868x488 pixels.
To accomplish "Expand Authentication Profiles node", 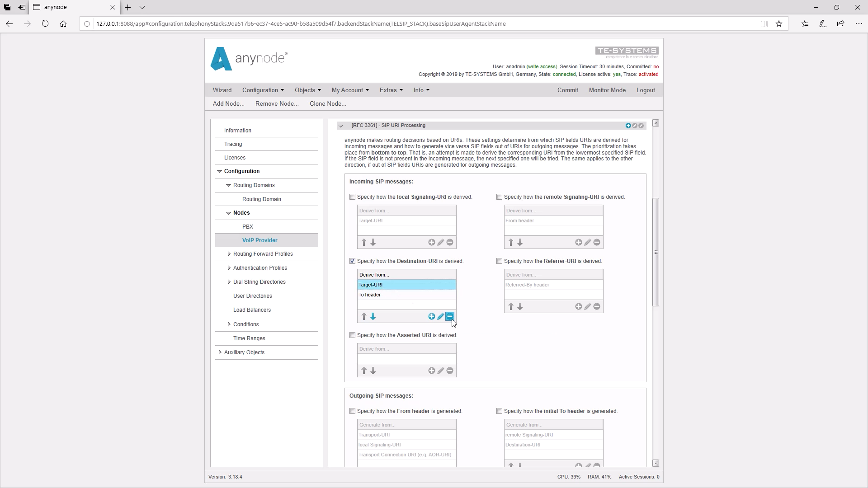I will (229, 268).
